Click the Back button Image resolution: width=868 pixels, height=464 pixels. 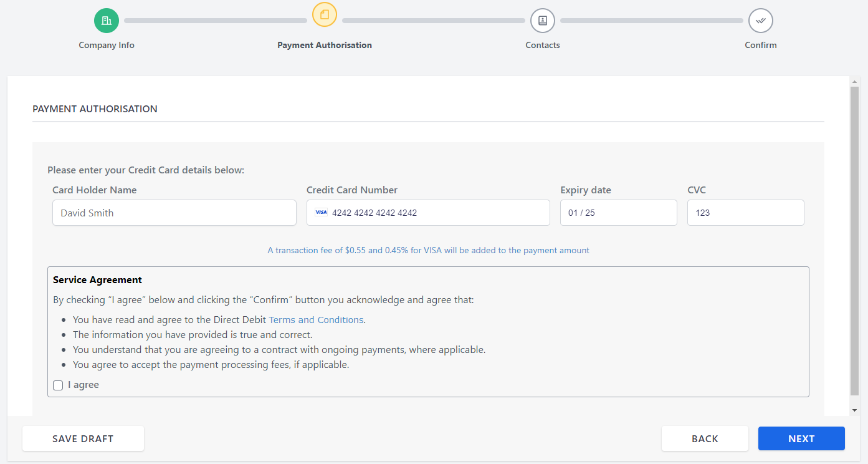click(x=705, y=438)
